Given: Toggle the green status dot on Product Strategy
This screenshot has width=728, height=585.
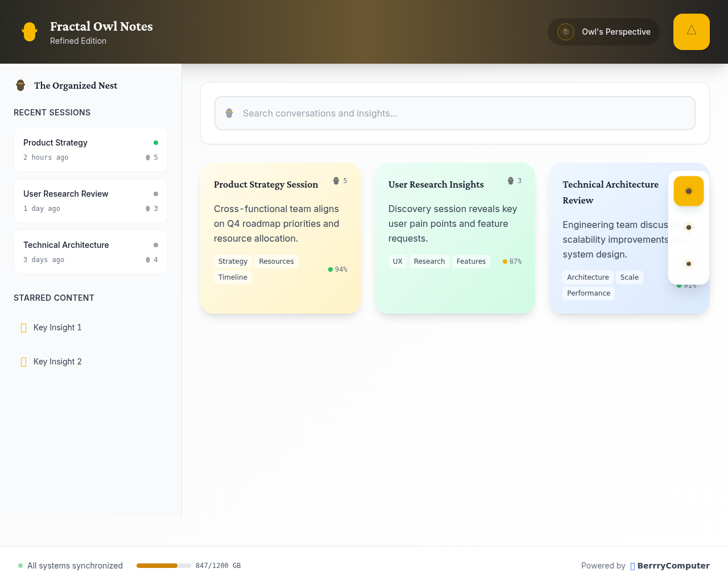Looking at the screenshot, I should (156, 143).
